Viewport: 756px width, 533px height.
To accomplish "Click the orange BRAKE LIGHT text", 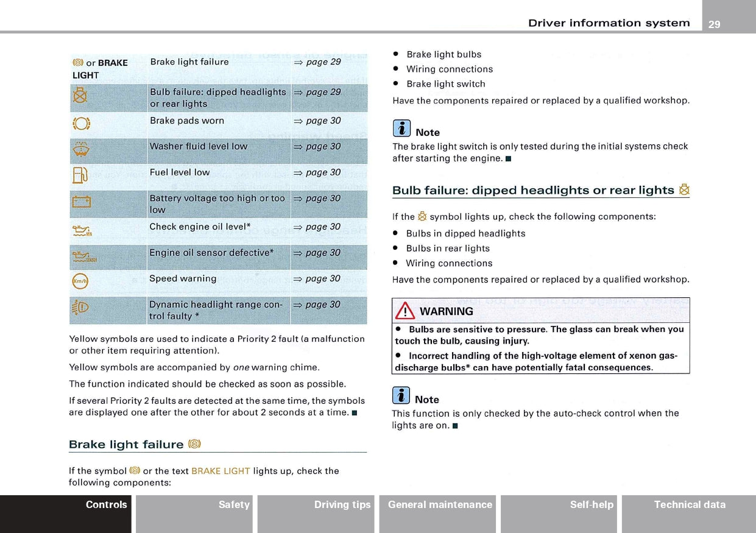I will (221, 471).
